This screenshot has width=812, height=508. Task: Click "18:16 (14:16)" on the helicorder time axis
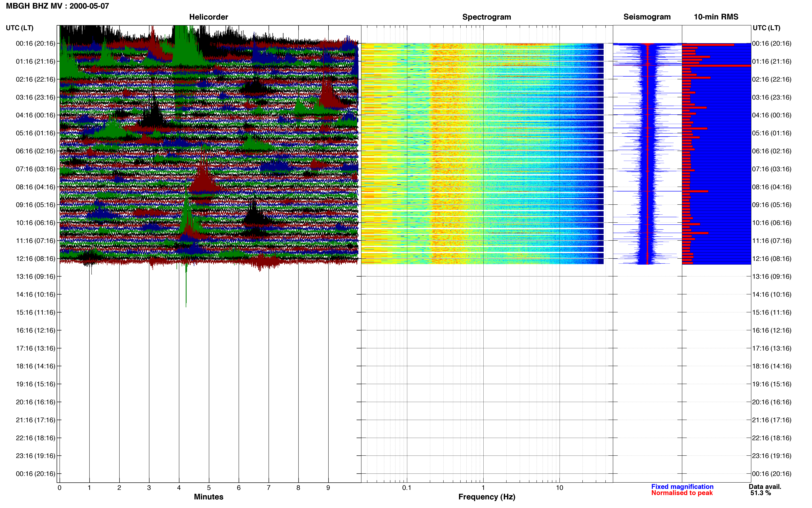36,366
